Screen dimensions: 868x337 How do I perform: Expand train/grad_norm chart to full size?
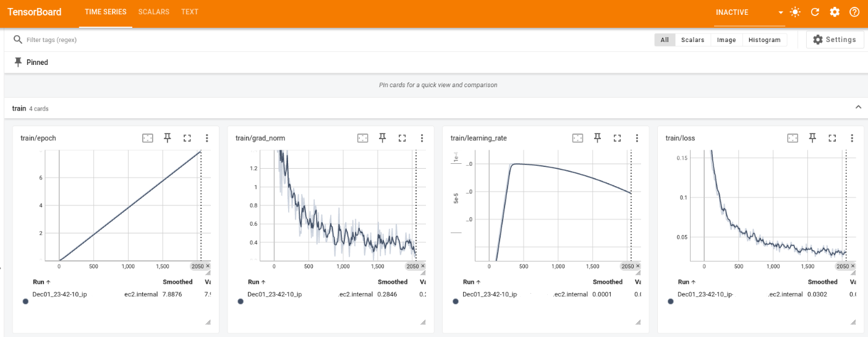coord(402,138)
